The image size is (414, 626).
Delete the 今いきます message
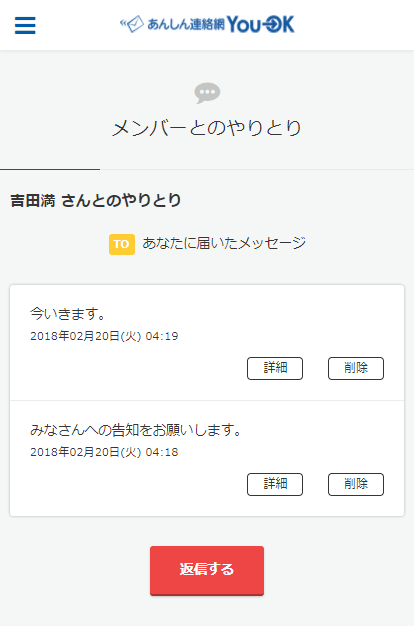(x=356, y=368)
